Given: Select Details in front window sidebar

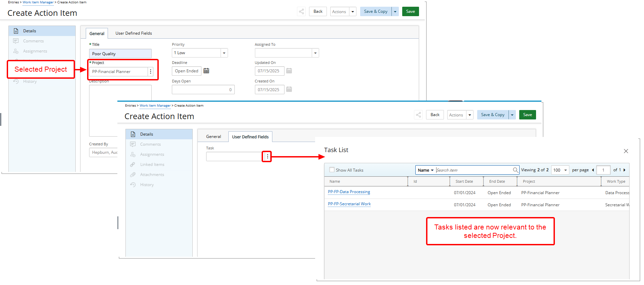Looking at the screenshot, I should (159, 134).
